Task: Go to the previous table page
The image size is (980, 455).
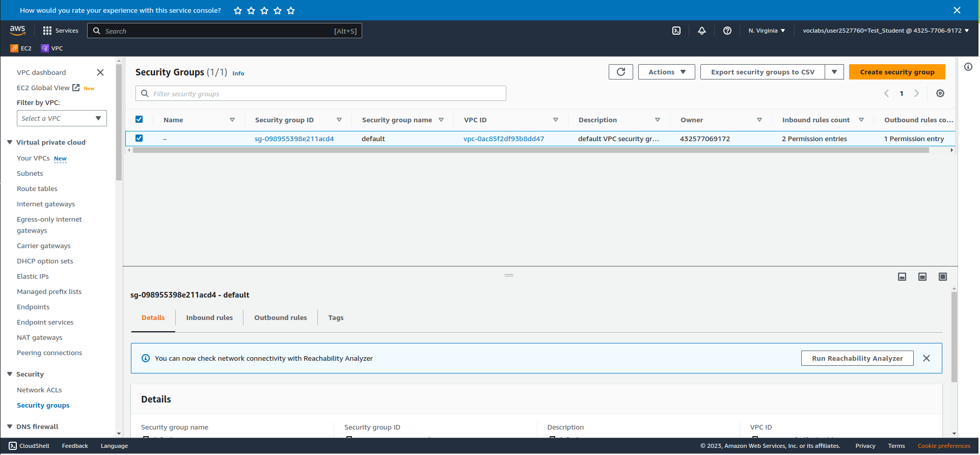Action: click(886, 93)
